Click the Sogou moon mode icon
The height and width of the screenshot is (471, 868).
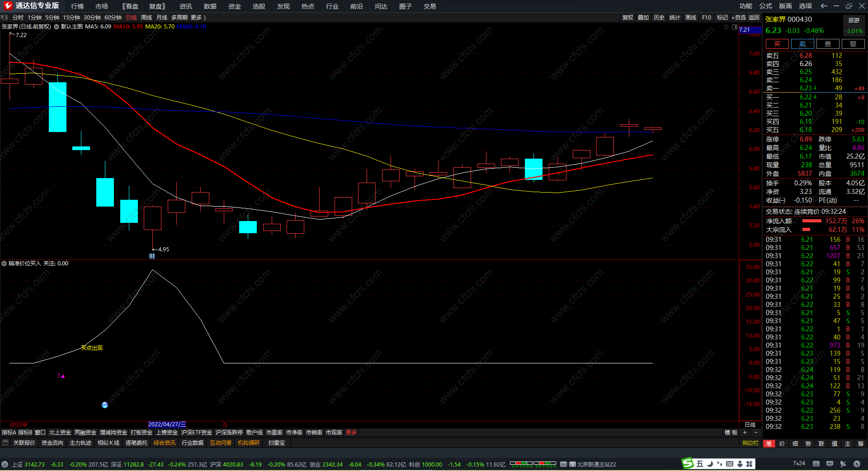click(710, 464)
